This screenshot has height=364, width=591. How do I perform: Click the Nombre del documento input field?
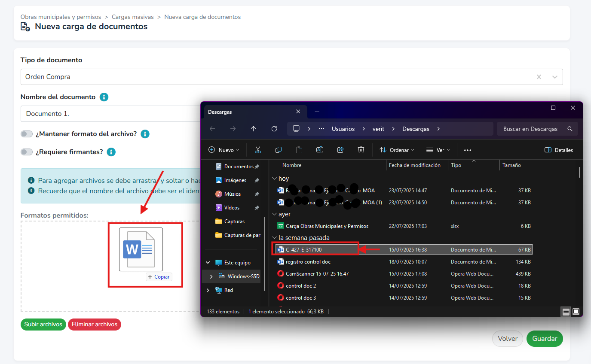click(110, 114)
